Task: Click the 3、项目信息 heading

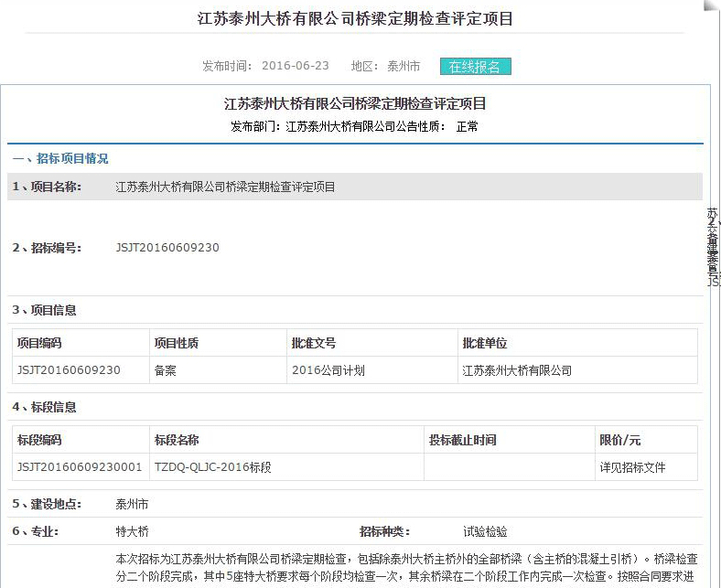Action: 44,310
